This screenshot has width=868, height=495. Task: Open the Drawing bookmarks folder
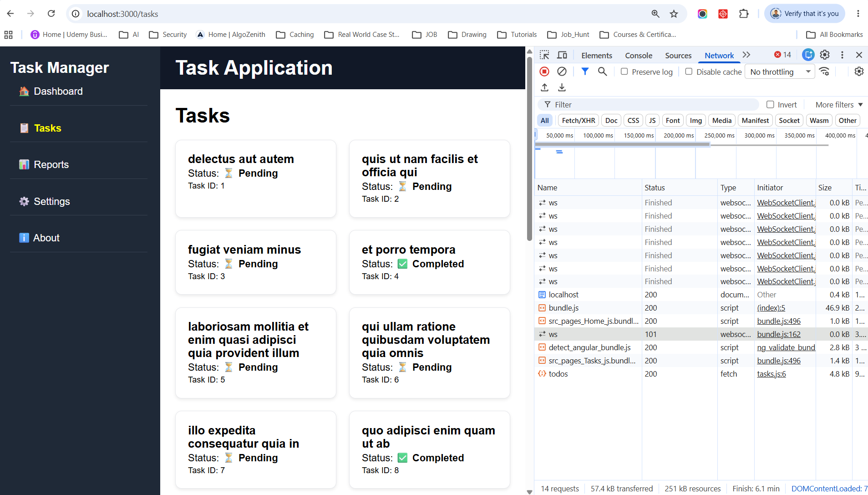(467, 35)
